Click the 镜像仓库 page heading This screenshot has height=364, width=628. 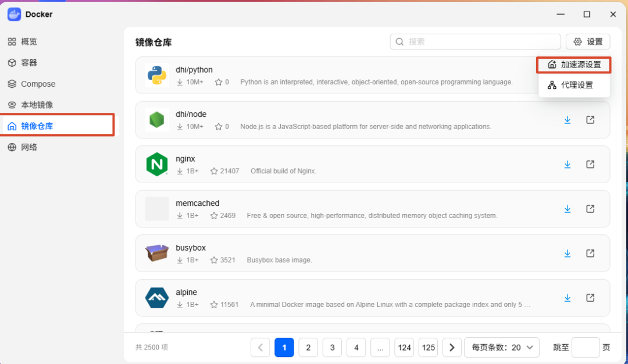click(x=154, y=42)
